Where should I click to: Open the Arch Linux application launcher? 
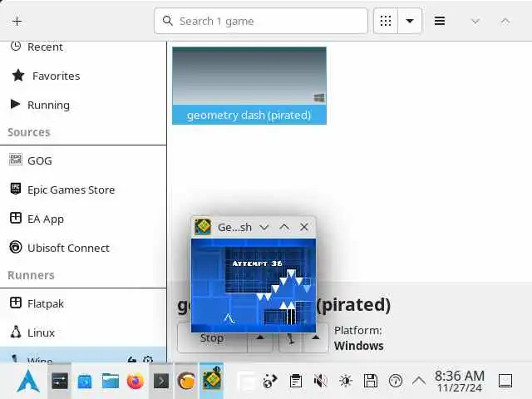[x=28, y=381]
